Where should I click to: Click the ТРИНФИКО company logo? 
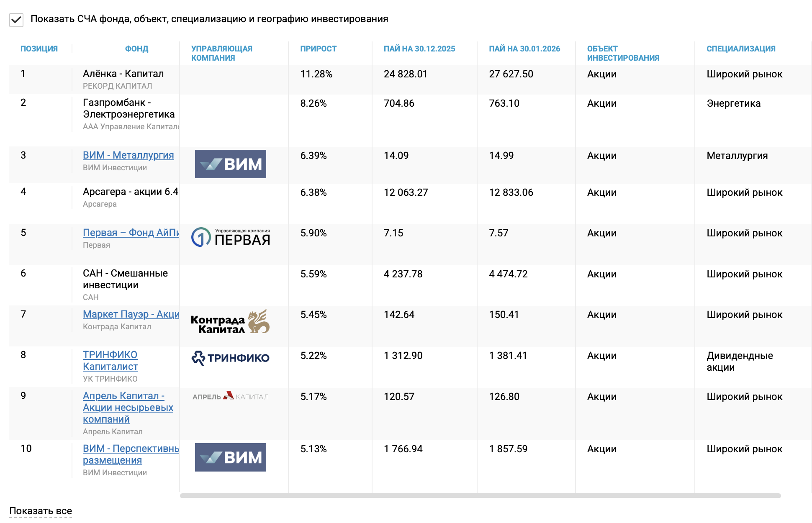[230, 358]
